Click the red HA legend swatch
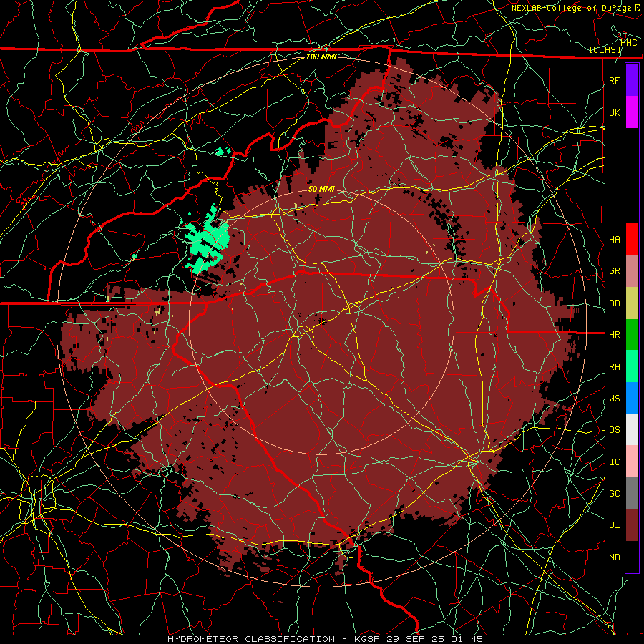This screenshot has height=644, width=644. (632, 239)
